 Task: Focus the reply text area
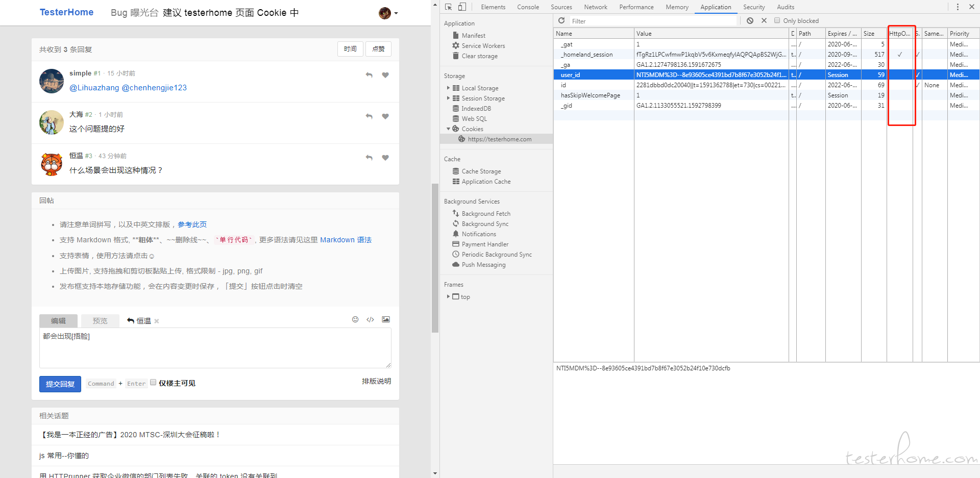pyautogui.click(x=215, y=348)
